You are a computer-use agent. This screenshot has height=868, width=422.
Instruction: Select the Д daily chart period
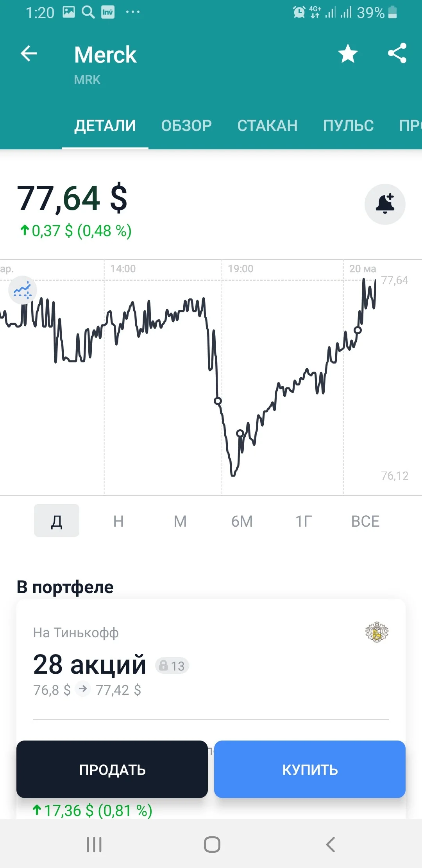click(57, 520)
